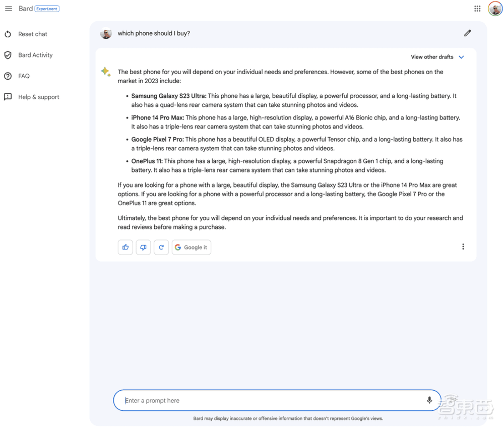504x429 pixels.
Task: Click the microphone voice input icon
Action: coord(429,400)
